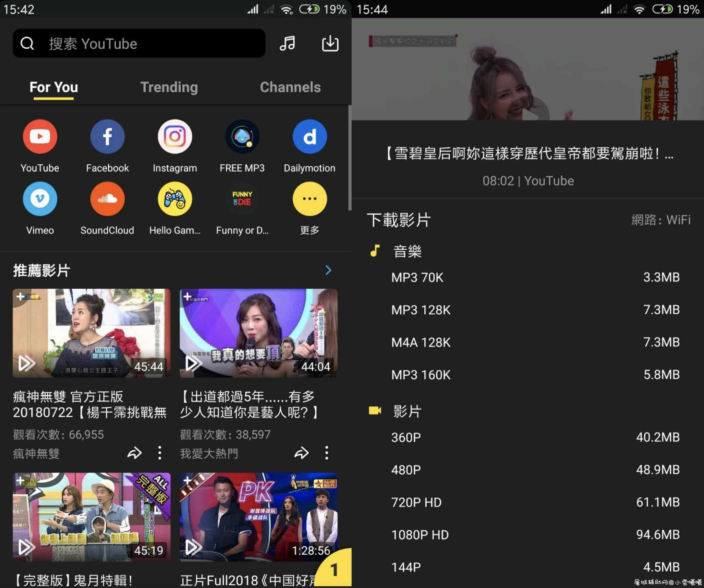The image size is (704, 588).
Task: Share the 我愛大熱門 video
Action: tap(301, 453)
